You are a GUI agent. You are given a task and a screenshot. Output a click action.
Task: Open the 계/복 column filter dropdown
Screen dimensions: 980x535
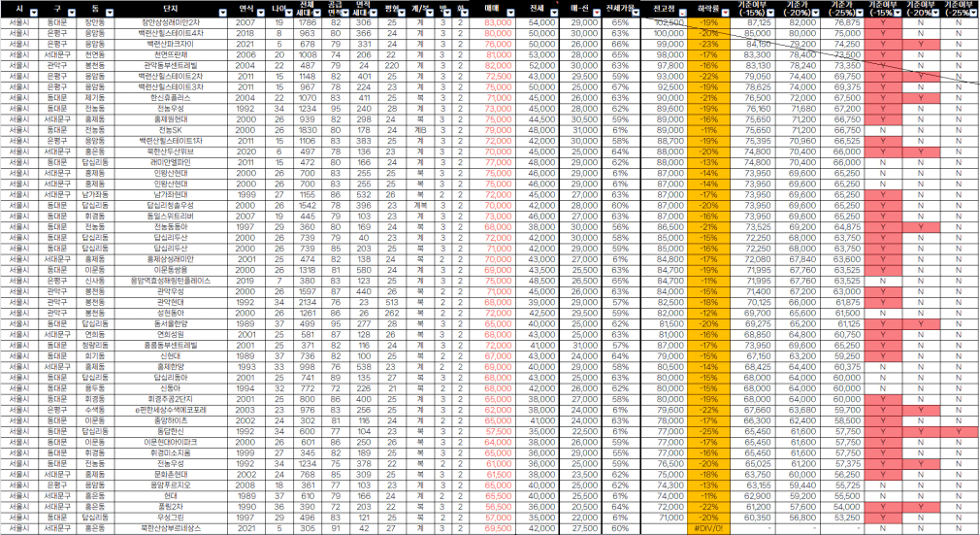click(x=431, y=13)
